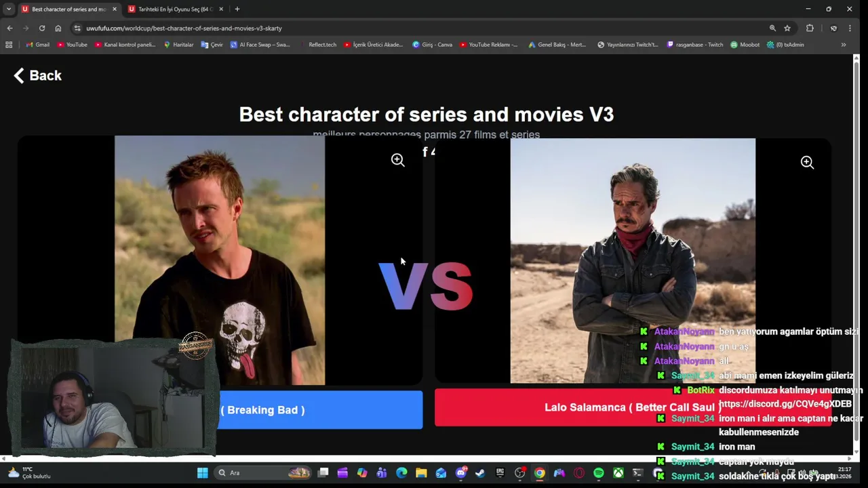Open the 'Genel Bakış - Mert...' bookmark
This screenshot has width=868, height=488.
pos(557,45)
